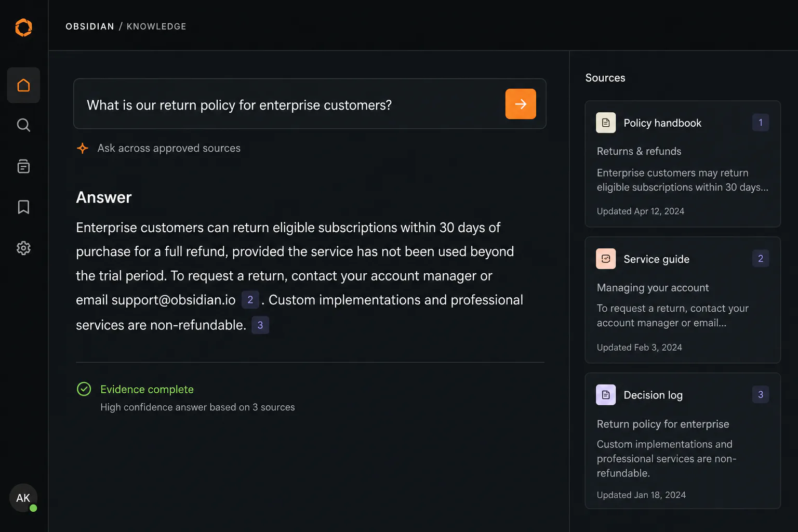
Task: Click the Returns & refunds section text
Action: click(639, 151)
